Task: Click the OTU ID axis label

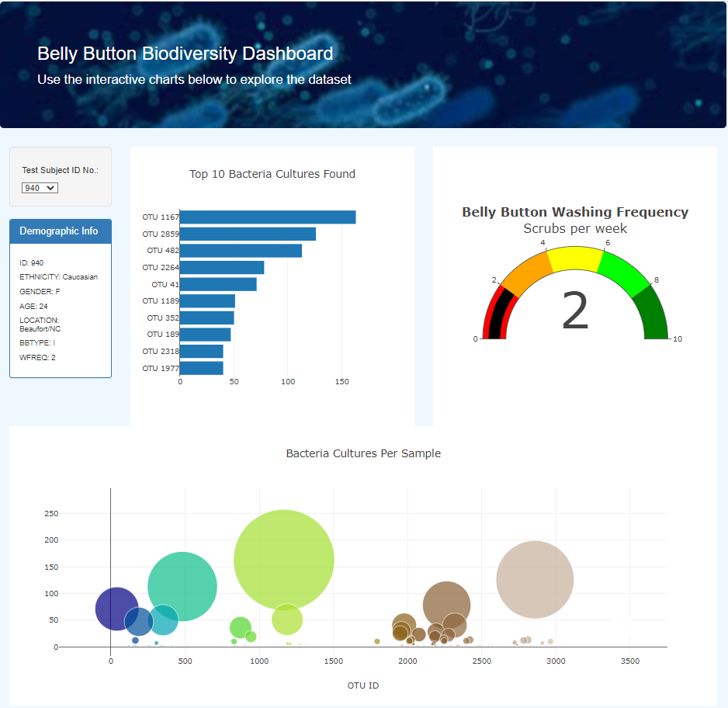Action: (x=362, y=685)
